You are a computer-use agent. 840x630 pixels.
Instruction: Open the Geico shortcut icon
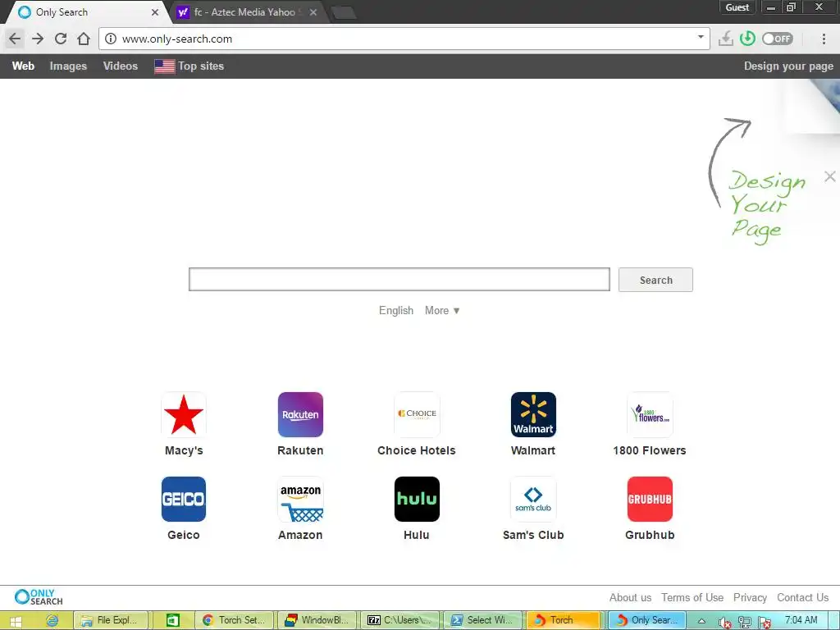[184, 499]
